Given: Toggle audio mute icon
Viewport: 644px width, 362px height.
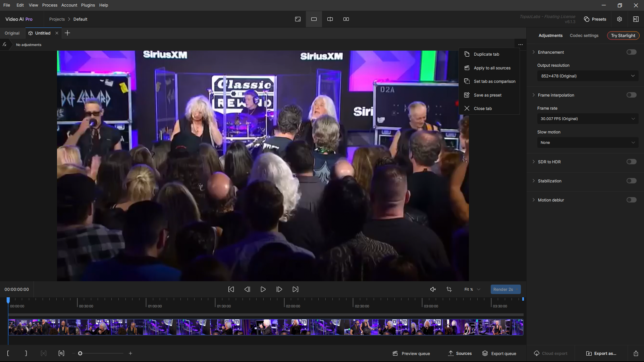Looking at the screenshot, I should tap(433, 289).
